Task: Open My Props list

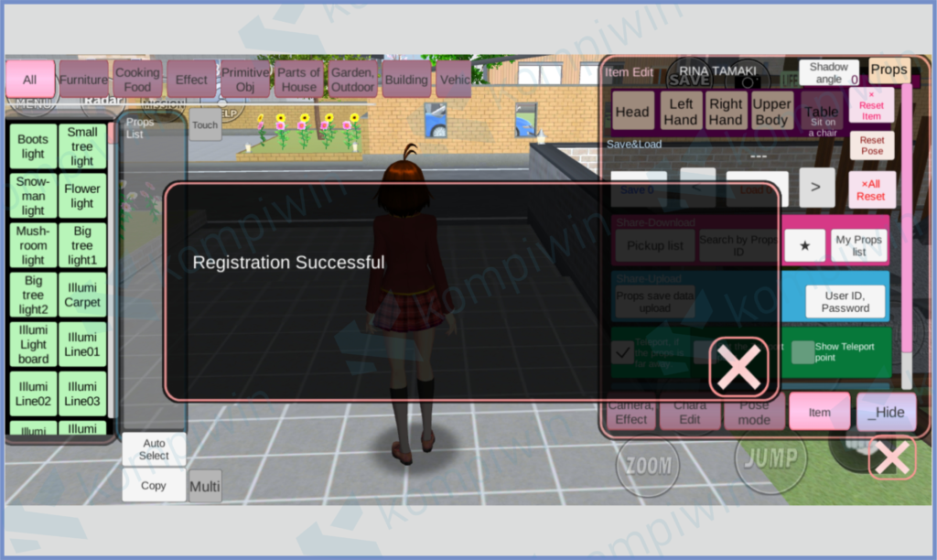Action: 858,245
